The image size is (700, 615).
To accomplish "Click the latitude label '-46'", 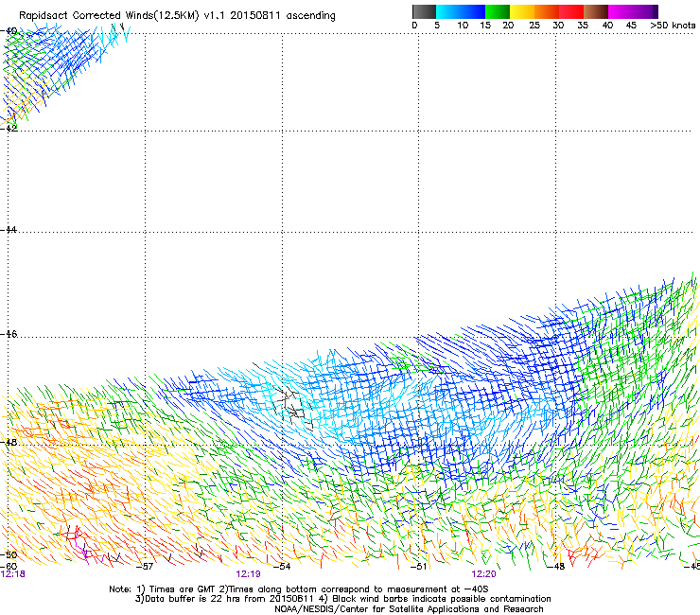I will point(9,334).
